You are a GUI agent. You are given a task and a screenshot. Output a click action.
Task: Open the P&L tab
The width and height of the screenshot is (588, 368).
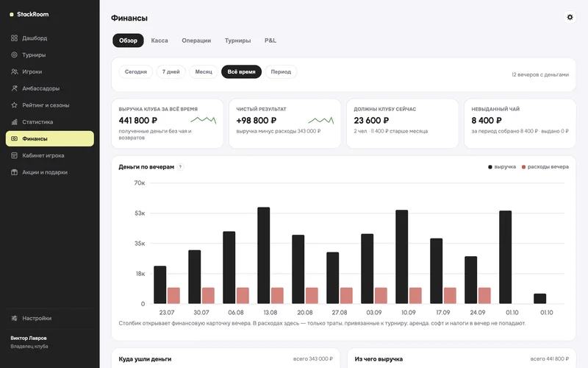(x=270, y=40)
